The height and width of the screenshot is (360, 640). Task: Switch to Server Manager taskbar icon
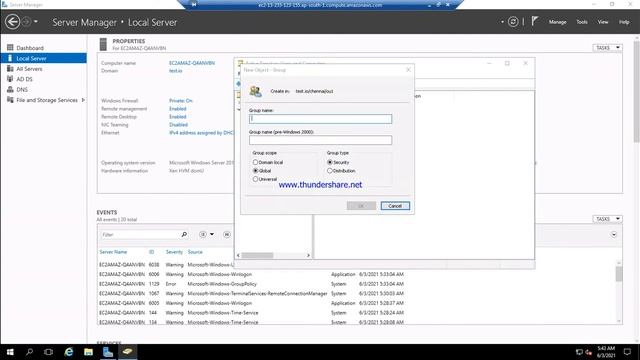(x=108, y=352)
